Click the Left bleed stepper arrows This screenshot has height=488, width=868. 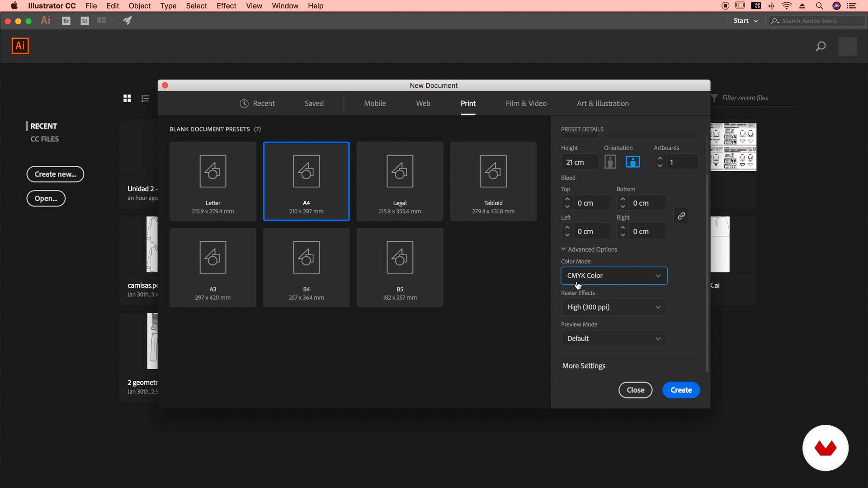567,231
